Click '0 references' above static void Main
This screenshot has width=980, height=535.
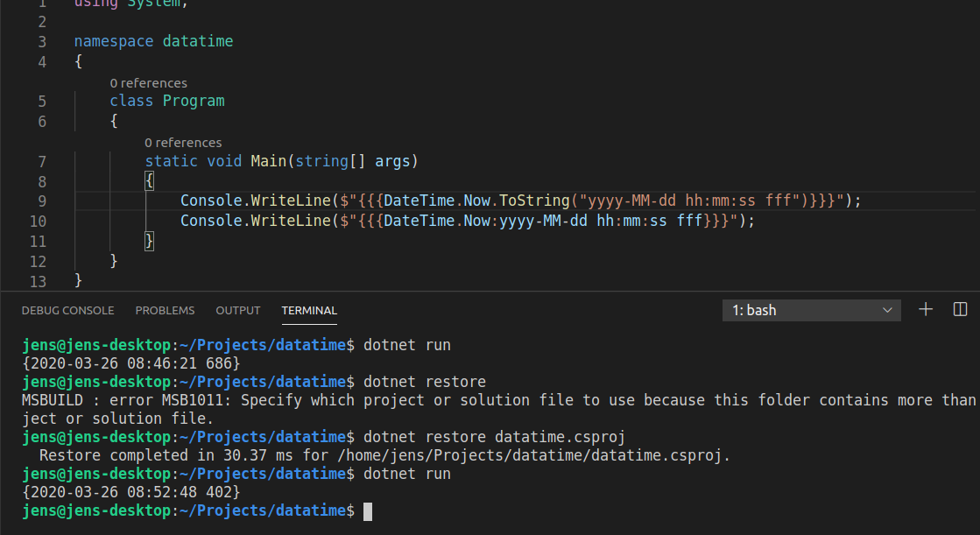183,143
